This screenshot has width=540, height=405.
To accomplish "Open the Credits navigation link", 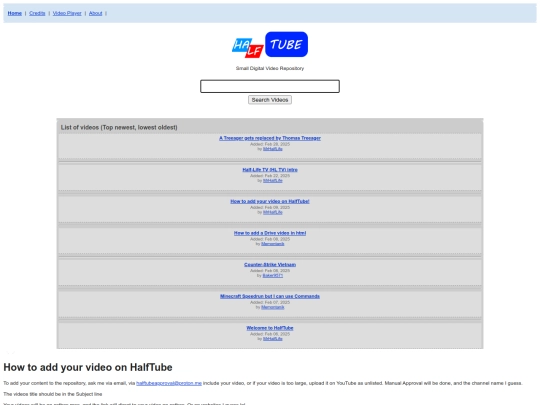I will point(37,13).
